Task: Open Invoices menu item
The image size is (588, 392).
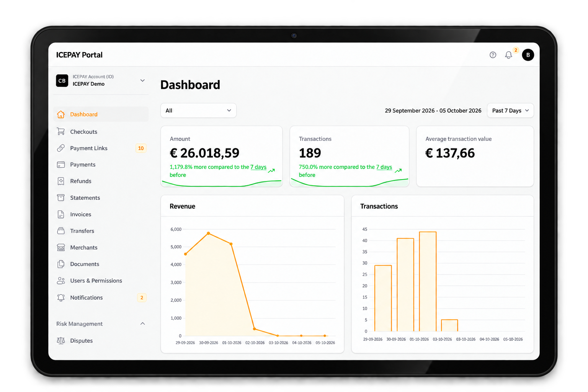Action: (x=101, y=214)
